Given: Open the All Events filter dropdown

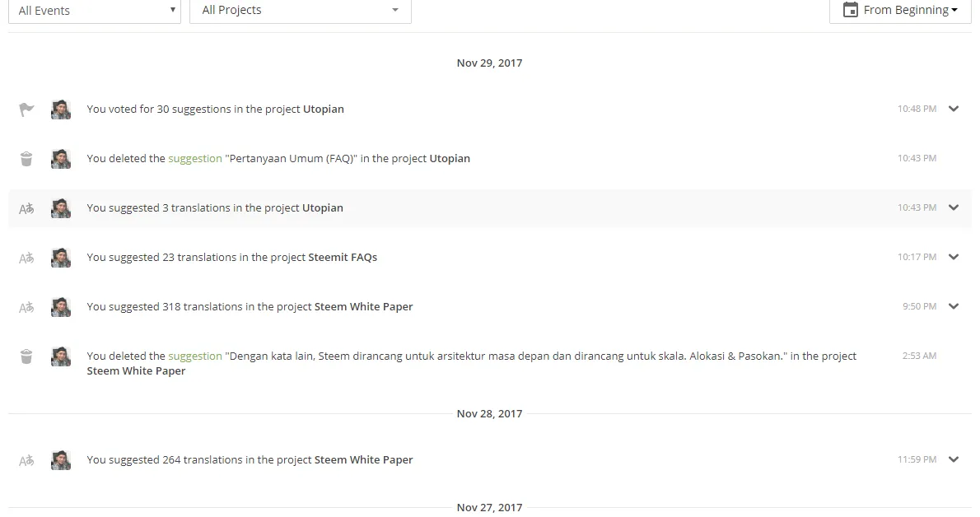Looking at the screenshot, I should click(95, 11).
